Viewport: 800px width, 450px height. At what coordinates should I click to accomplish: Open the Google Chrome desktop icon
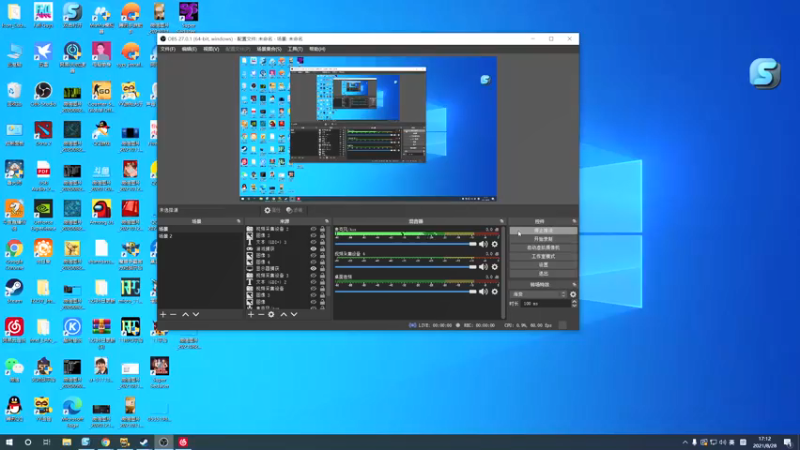pos(14,254)
